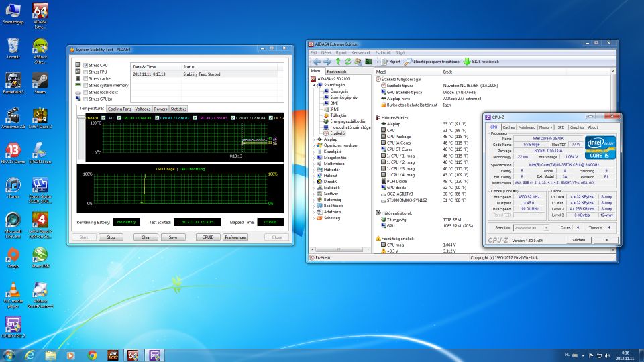Select the Érzékelő item in the tree
This screenshot has height=362, width=644.
pos(337,133)
